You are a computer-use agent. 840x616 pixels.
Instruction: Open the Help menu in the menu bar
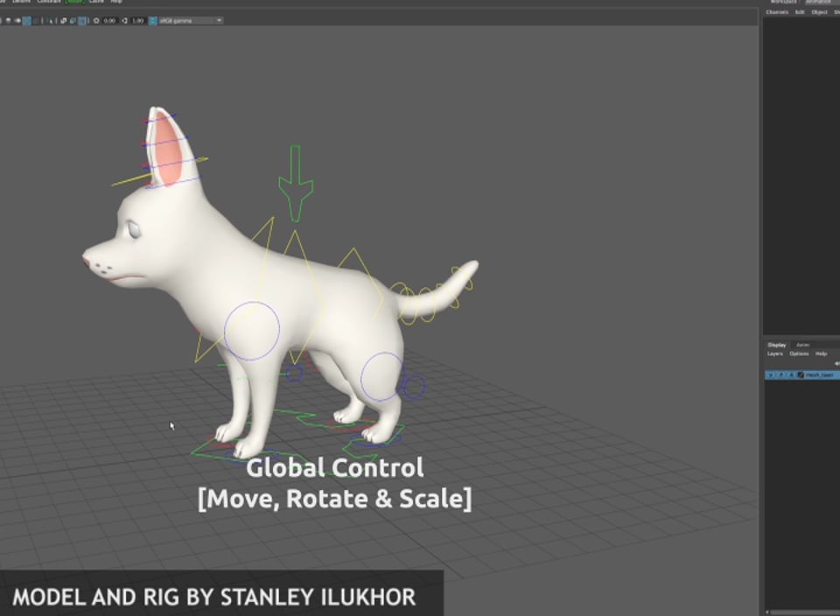point(115,2)
